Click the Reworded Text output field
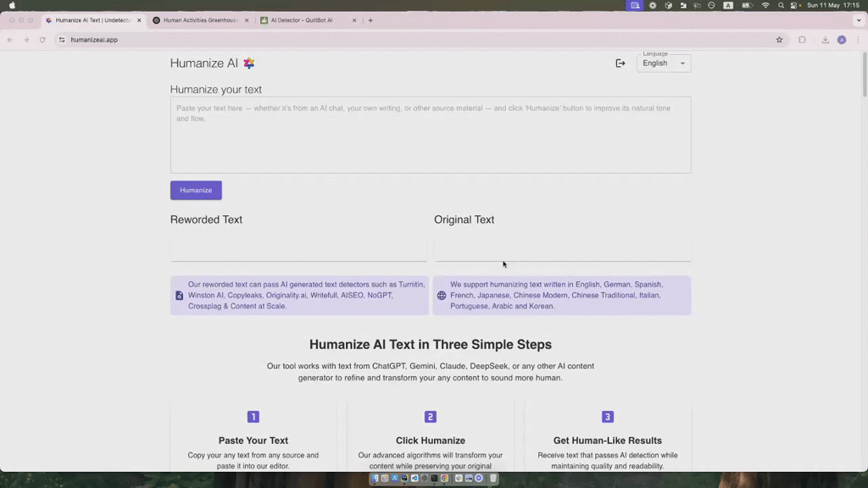 298,249
